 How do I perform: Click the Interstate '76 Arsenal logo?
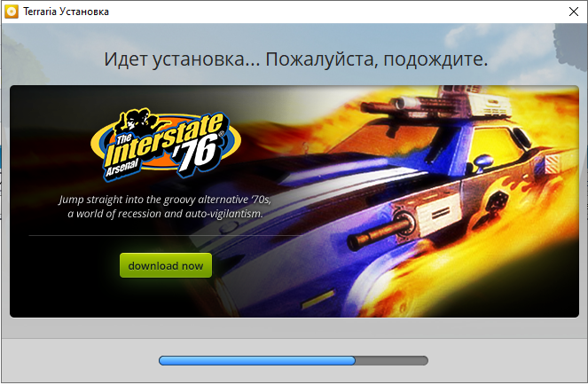pyautogui.click(x=161, y=142)
